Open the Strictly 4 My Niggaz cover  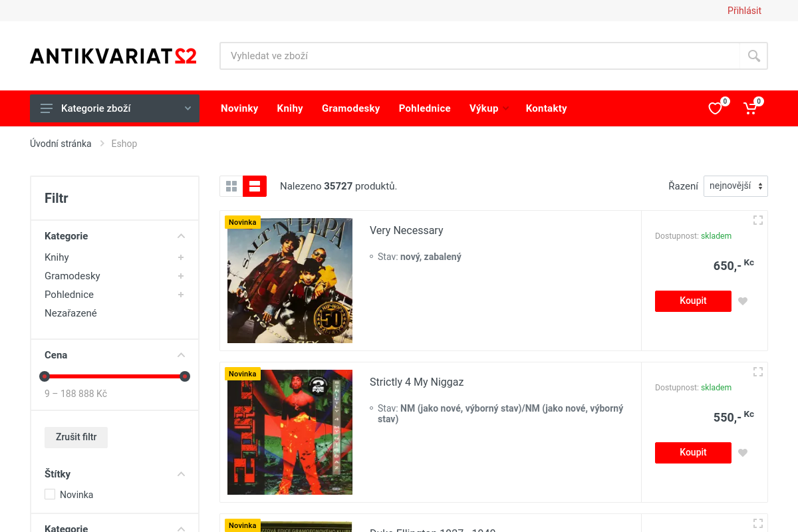(x=290, y=432)
